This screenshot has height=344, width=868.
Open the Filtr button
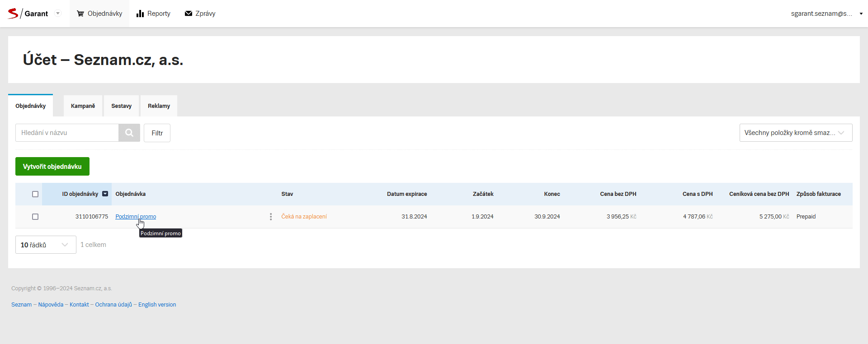(x=157, y=133)
